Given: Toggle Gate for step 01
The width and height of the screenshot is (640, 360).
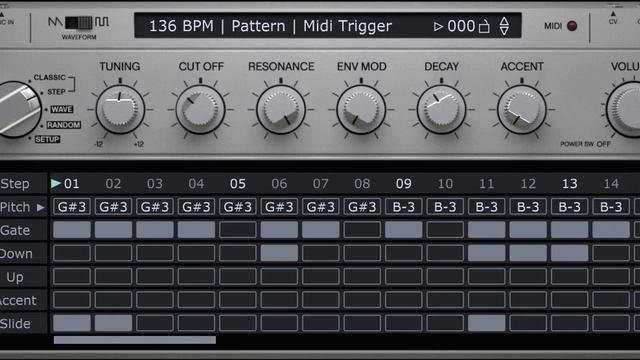Looking at the screenshot, I should click(x=72, y=230).
